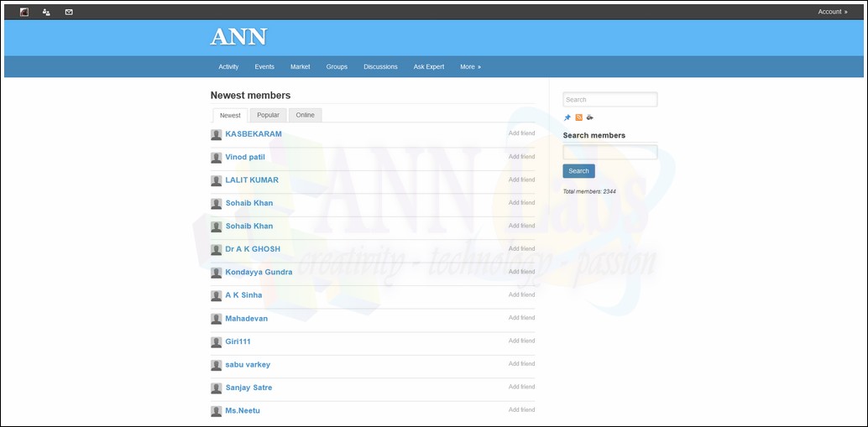
Task: Open LALIT KUMAR's profile link
Action: pos(252,180)
